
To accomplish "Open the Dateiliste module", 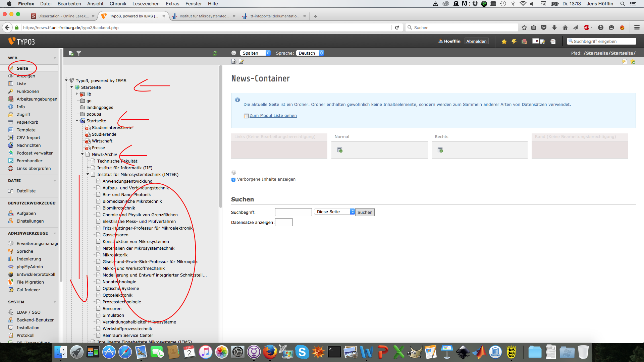I will [26, 191].
